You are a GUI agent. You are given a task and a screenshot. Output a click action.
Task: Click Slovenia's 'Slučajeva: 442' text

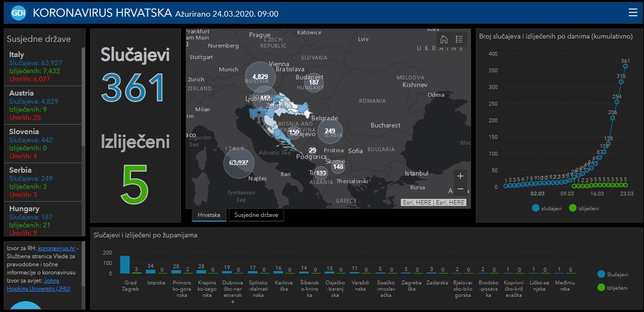coord(31,140)
